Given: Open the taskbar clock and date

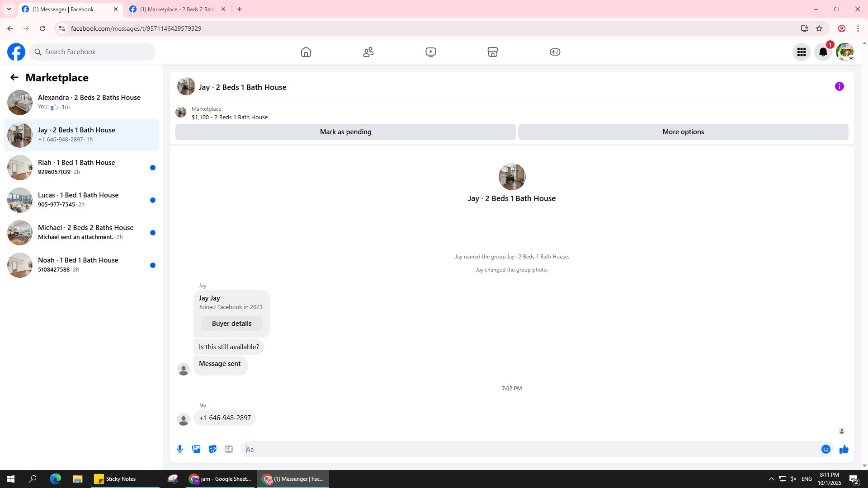Looking at the screenshot, I should coord(830,479).
